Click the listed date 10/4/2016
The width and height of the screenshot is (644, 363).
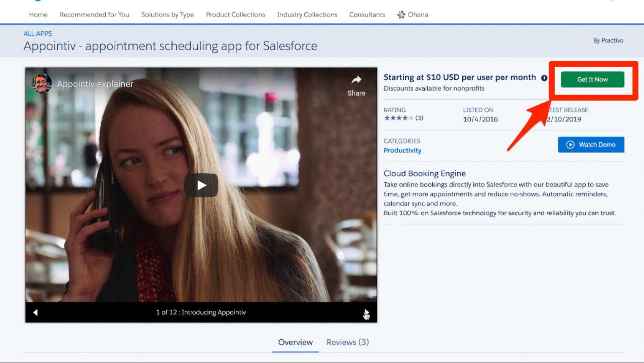[480, 119]
